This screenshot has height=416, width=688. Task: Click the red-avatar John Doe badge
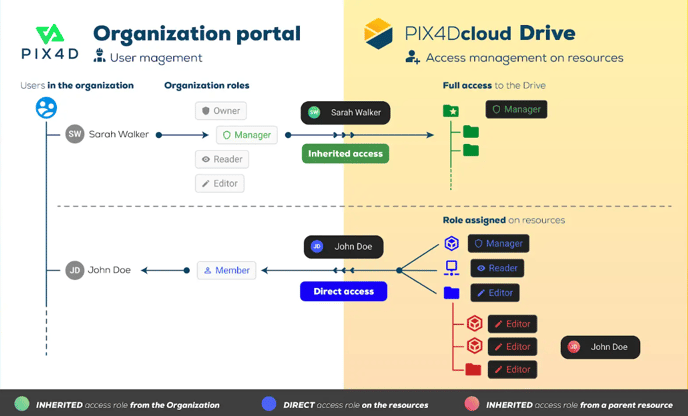coord(600,347)
